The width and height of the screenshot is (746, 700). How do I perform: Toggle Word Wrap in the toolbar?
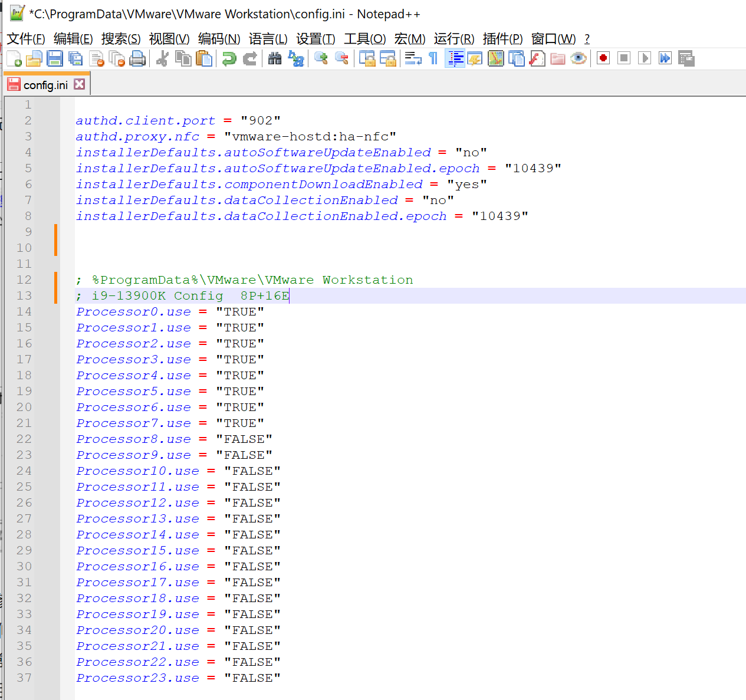(x=413, y=58)
